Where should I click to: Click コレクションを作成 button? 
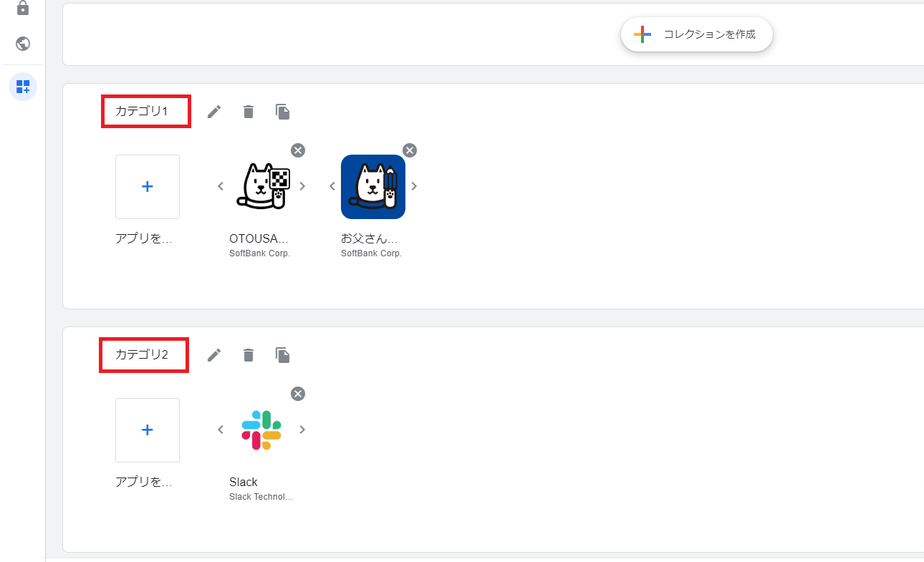point(696,34)
